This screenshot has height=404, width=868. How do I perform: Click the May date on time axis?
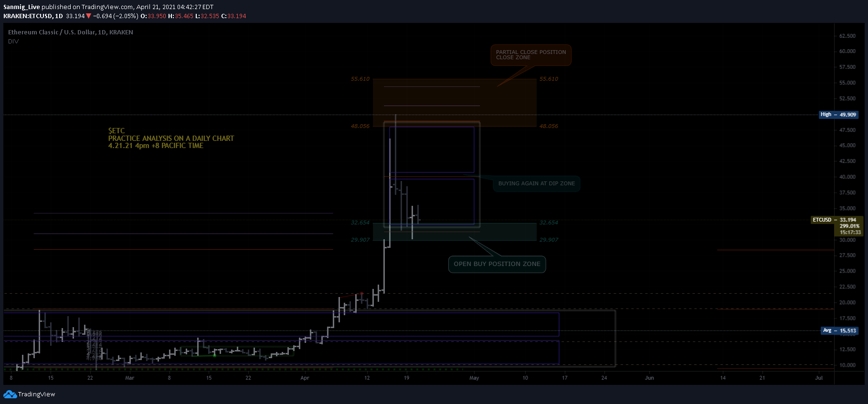click(x=474, y=378)
